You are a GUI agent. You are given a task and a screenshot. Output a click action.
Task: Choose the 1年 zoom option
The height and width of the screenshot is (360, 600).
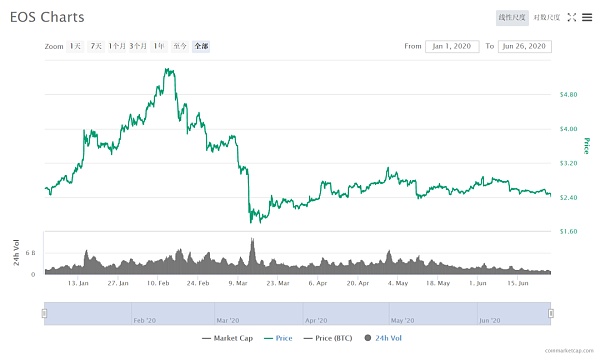[x=159, y=46]
